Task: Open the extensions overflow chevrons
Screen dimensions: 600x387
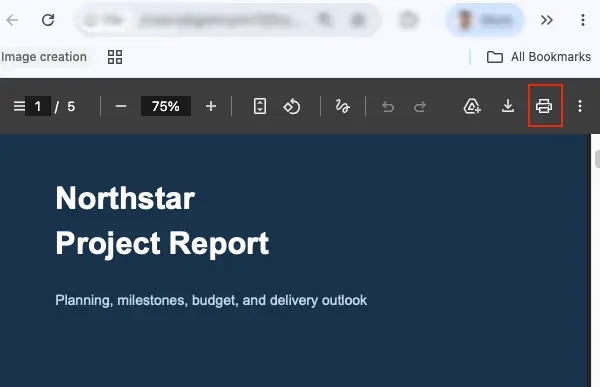Action: click(x=547, y=20)
